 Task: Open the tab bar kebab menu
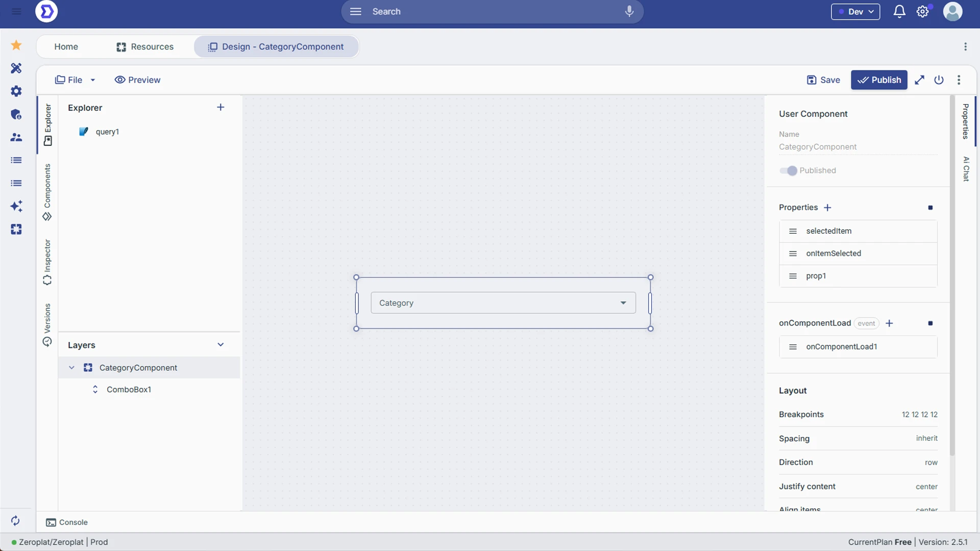point(965,46)
